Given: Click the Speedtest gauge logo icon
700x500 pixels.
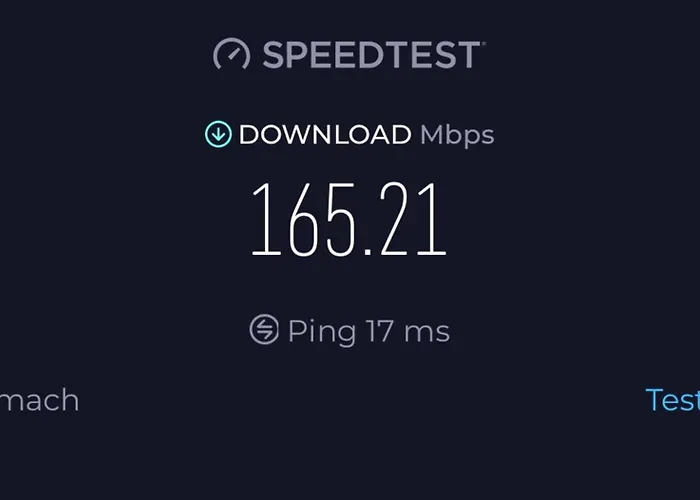Looking at the screenshot, I should tap(232, 54).
